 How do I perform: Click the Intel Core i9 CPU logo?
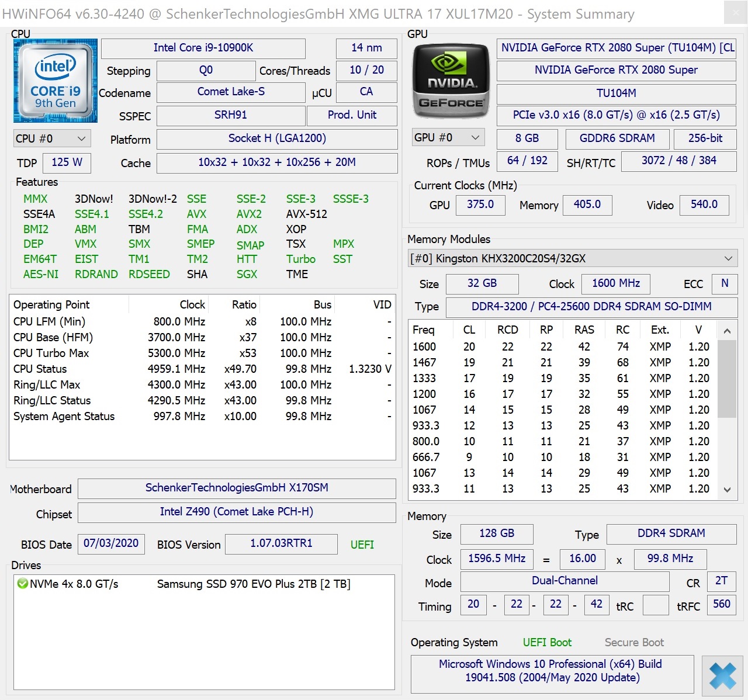pyautogui.click(x=56, y=81)
